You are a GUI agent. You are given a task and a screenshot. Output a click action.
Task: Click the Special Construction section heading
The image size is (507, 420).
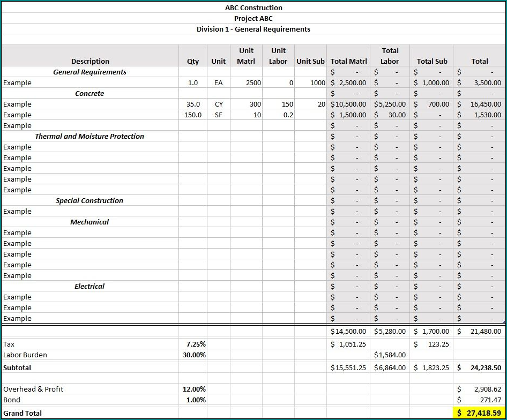click(x=90, y=200)
